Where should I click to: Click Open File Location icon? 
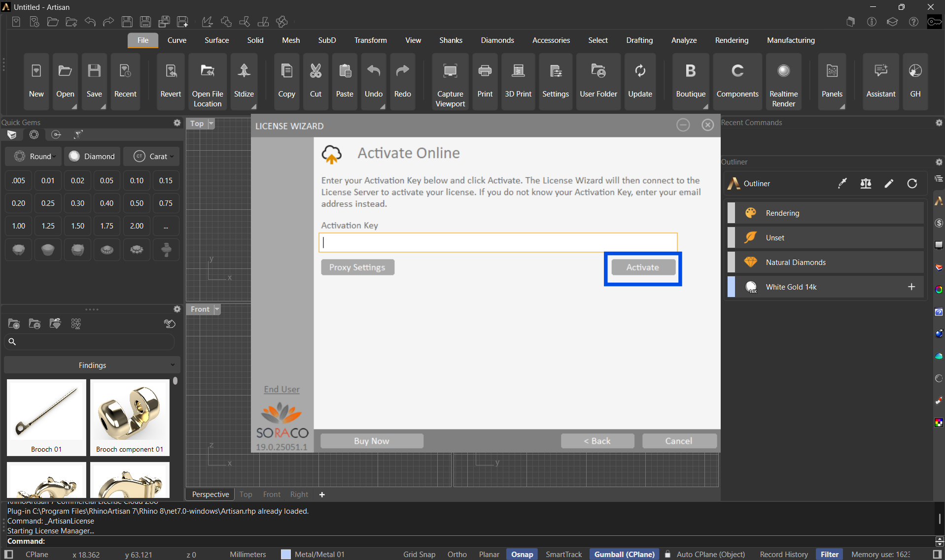tap(208, 81)
